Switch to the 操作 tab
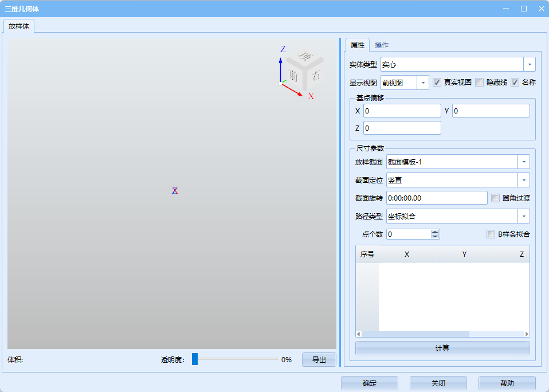 [382, 45]
